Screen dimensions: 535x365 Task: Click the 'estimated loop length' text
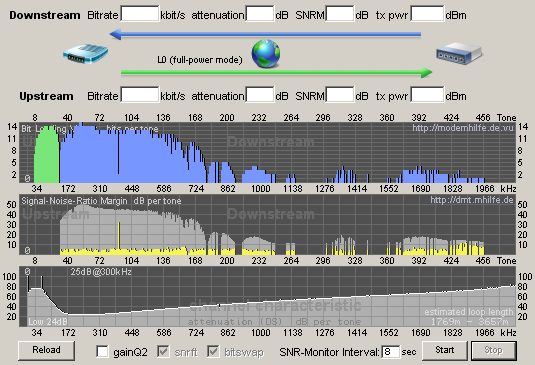pyautogui.click(x=469, y=312)
